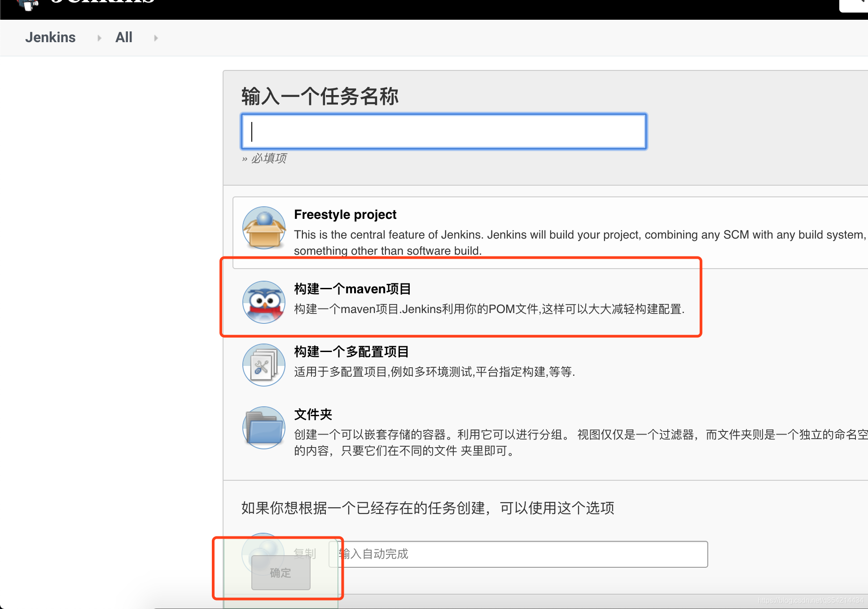Select All in the breadcrumb bar
868x609 pixels.
click(x=124, y=37)
